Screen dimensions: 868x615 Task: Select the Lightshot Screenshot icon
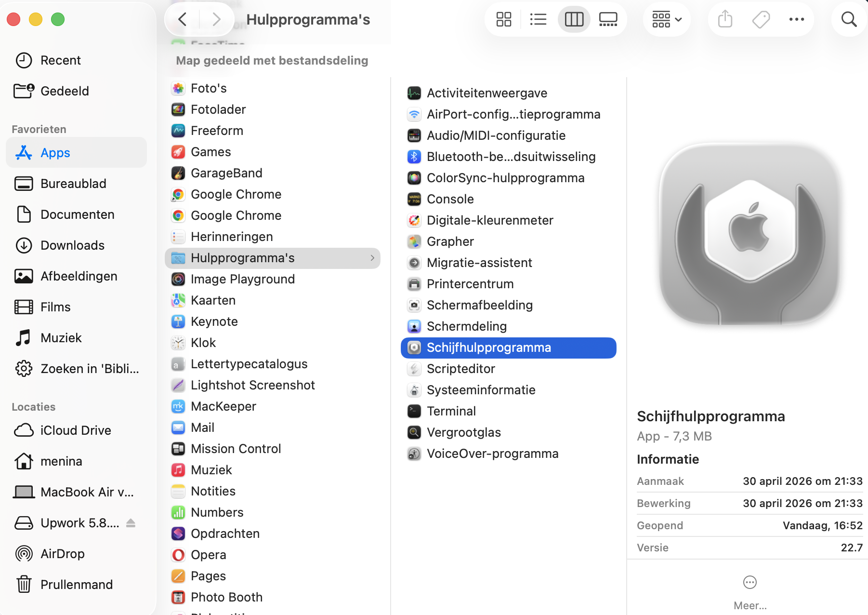(x=178, y=385)
